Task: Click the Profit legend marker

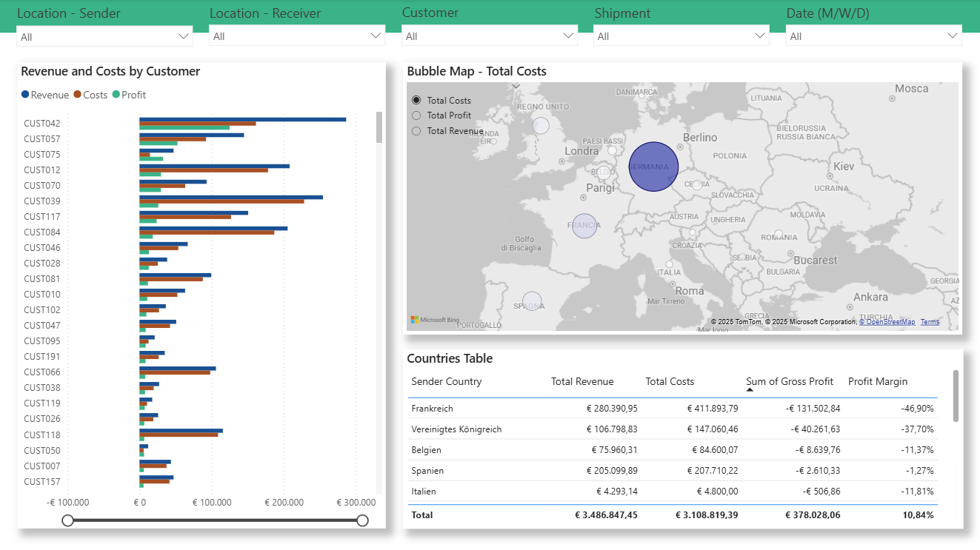Action: [116, 95]
